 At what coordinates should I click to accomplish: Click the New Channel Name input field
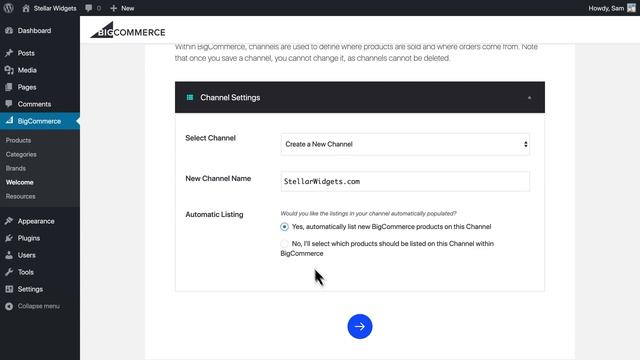coord(405,181)
